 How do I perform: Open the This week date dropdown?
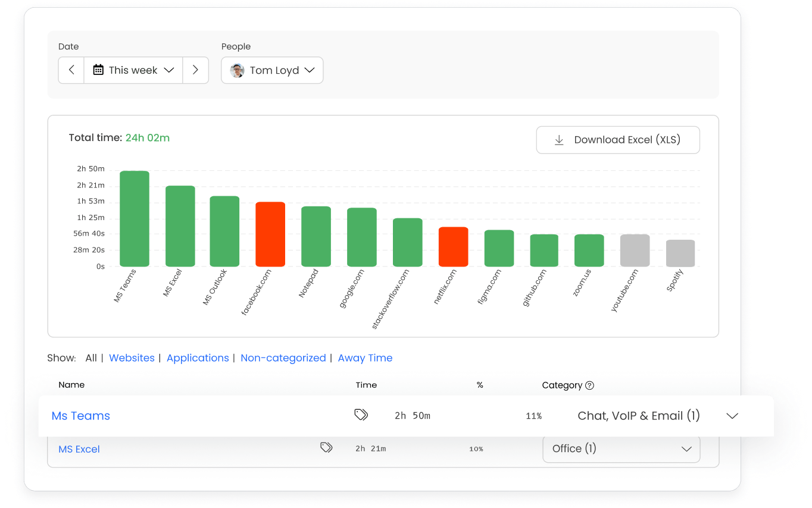133,70
